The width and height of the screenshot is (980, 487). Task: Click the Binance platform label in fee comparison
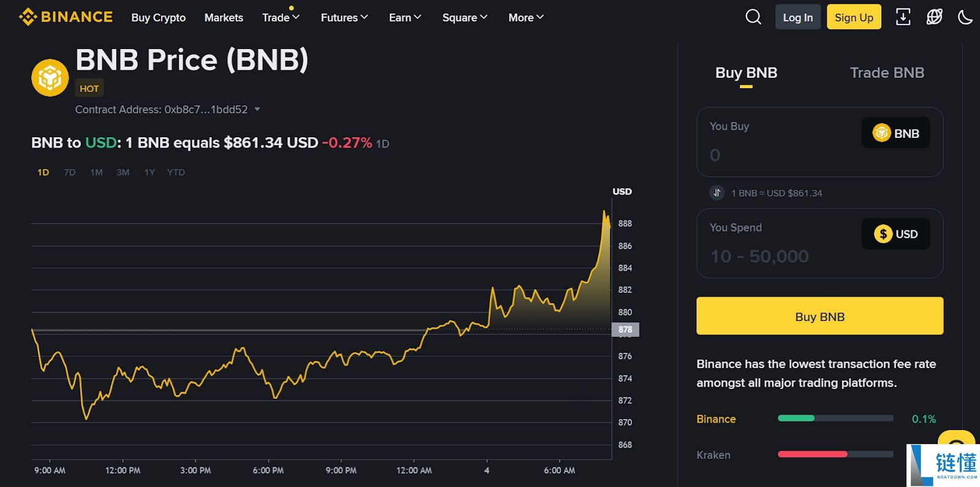[716, 419]
